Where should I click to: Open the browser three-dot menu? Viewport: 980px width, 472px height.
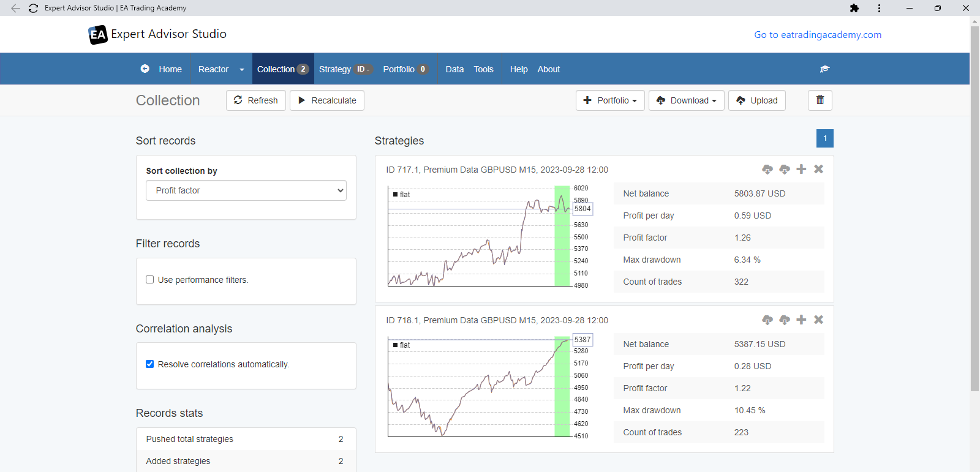click(879, 8)
